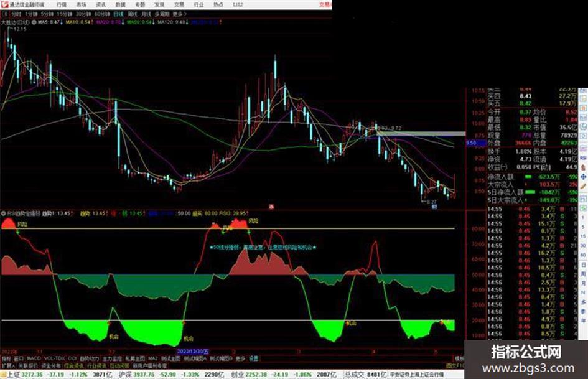
Task: Open the 行业资讯 bottom tab
Action: click(96, 365)
